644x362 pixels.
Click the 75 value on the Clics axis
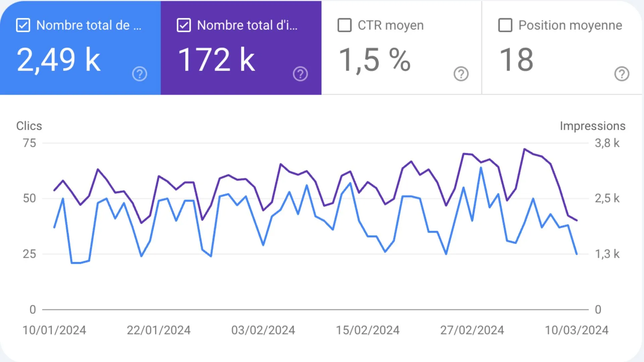pyautogui.click(x=30, y=143)
